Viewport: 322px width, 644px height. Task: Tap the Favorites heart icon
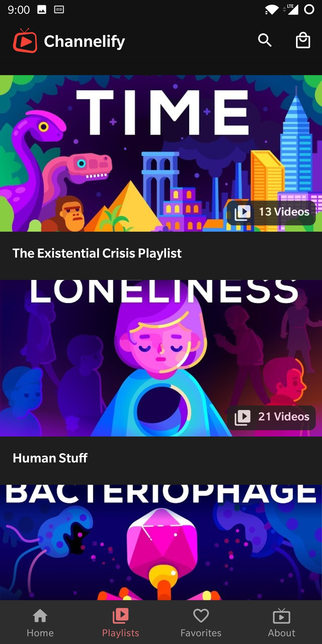[201, 616]
